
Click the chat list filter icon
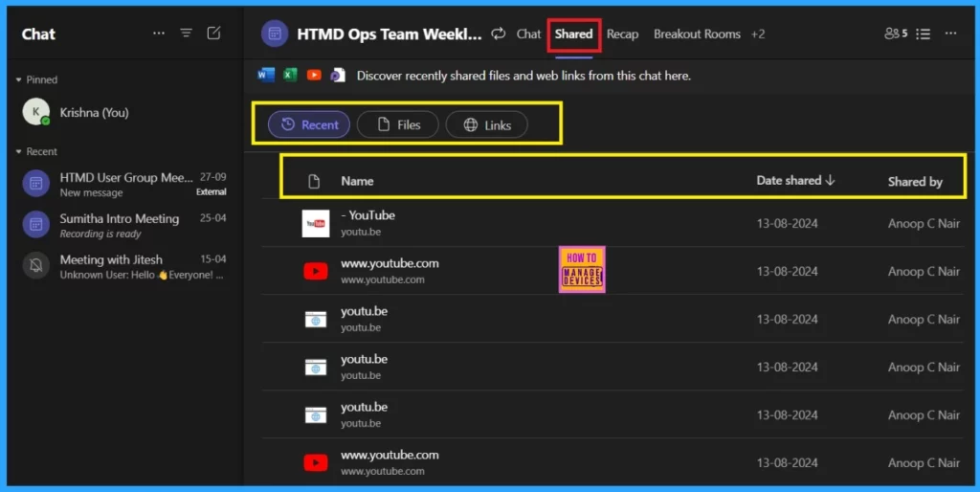(x=187, y=34)
